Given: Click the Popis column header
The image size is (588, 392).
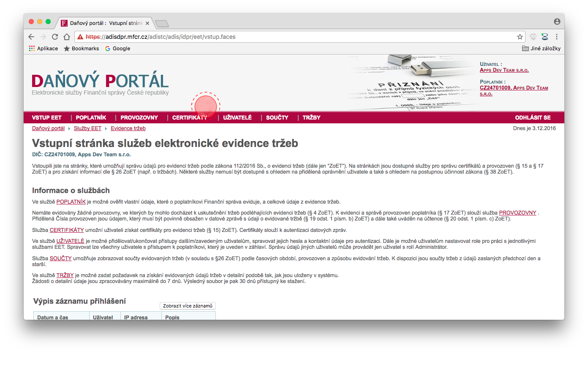Looking at the screenshot, I should tap(188, 317).
